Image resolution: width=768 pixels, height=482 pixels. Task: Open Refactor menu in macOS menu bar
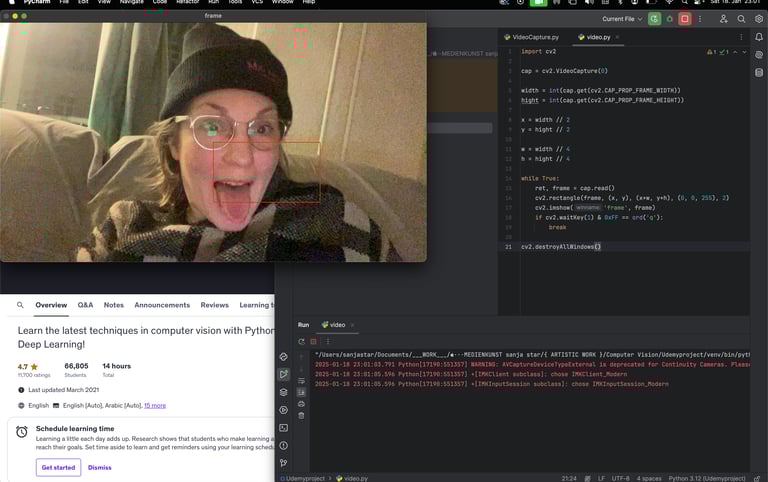pos(188,2)
